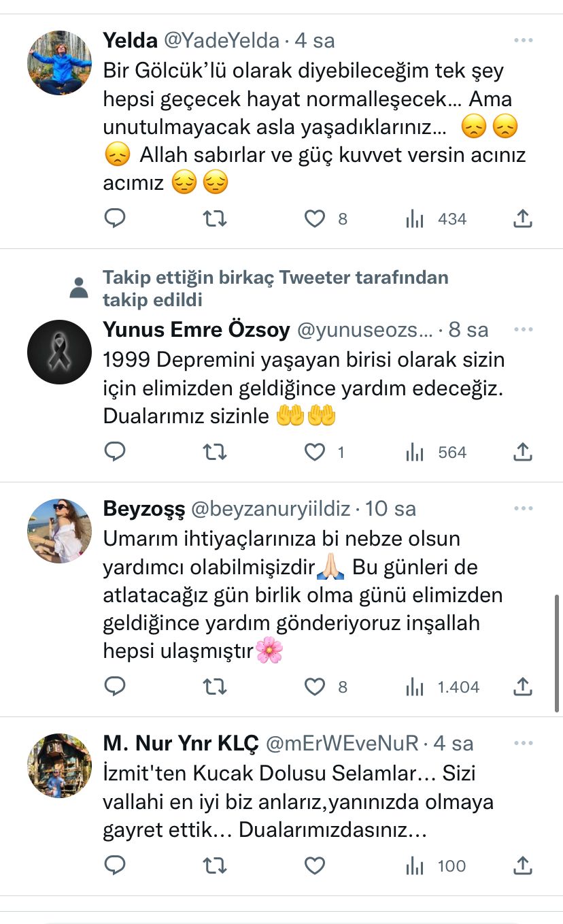563x924 pixels.
Task: Reply to Yelda's tweet
Action: click(115, 218)
